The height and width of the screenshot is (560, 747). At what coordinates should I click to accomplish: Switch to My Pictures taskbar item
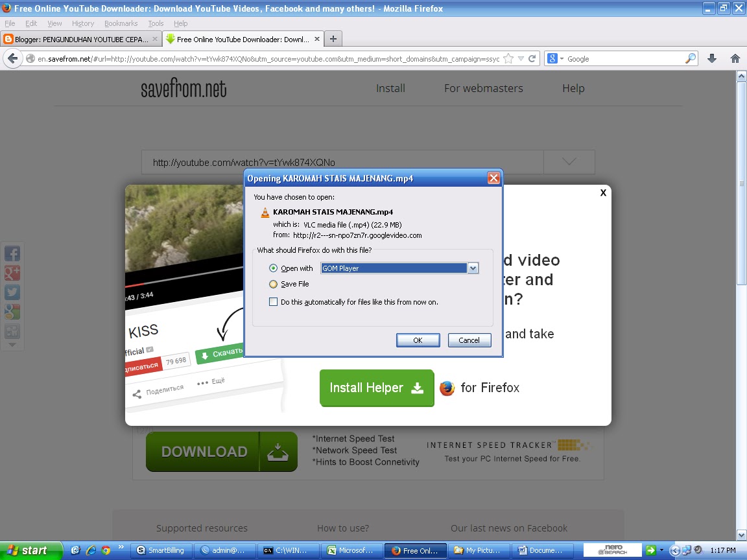click(479, 550)
